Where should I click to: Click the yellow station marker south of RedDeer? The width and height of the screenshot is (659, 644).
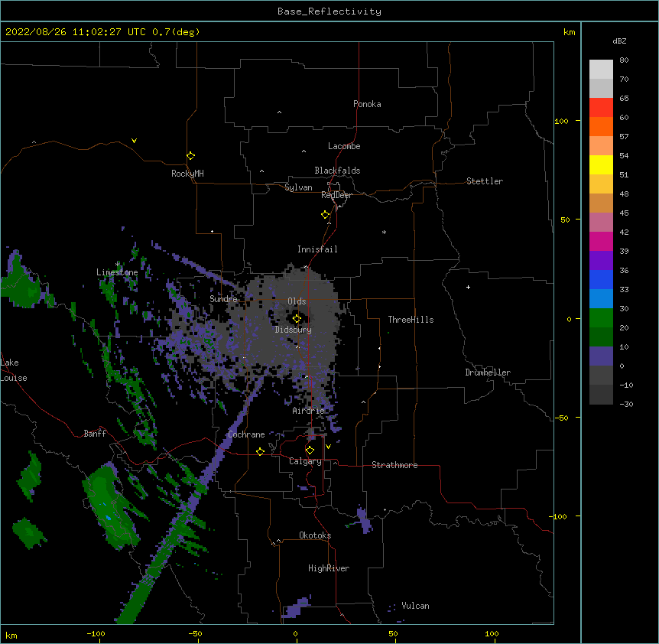coord(325,215)
